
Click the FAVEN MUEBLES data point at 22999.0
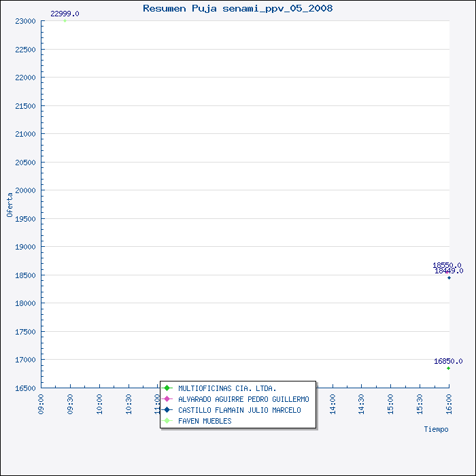coord(65,20)
